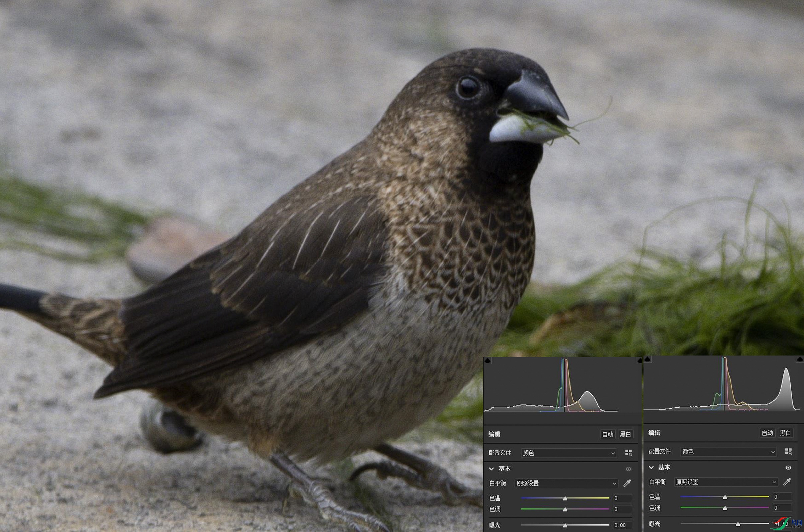Screen dimensions: 804x532
Task: Click shadow clipping warning in left histogram
Action: (488, 360)
